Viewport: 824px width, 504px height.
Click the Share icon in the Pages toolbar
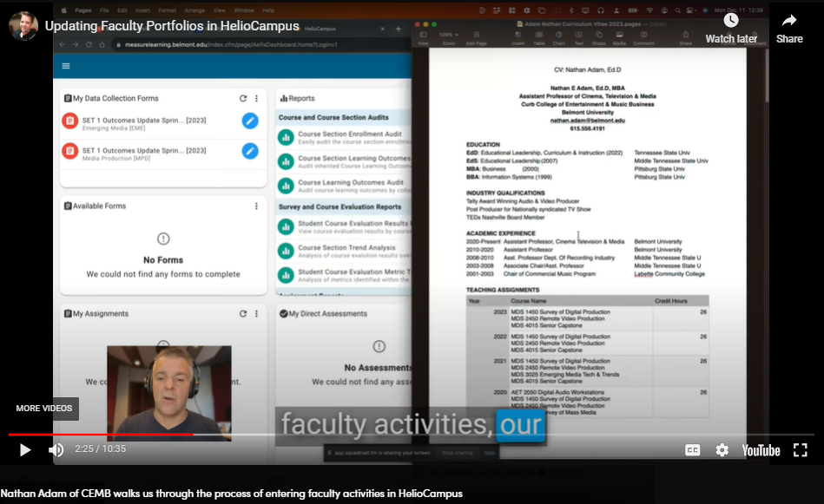[685, 38]
